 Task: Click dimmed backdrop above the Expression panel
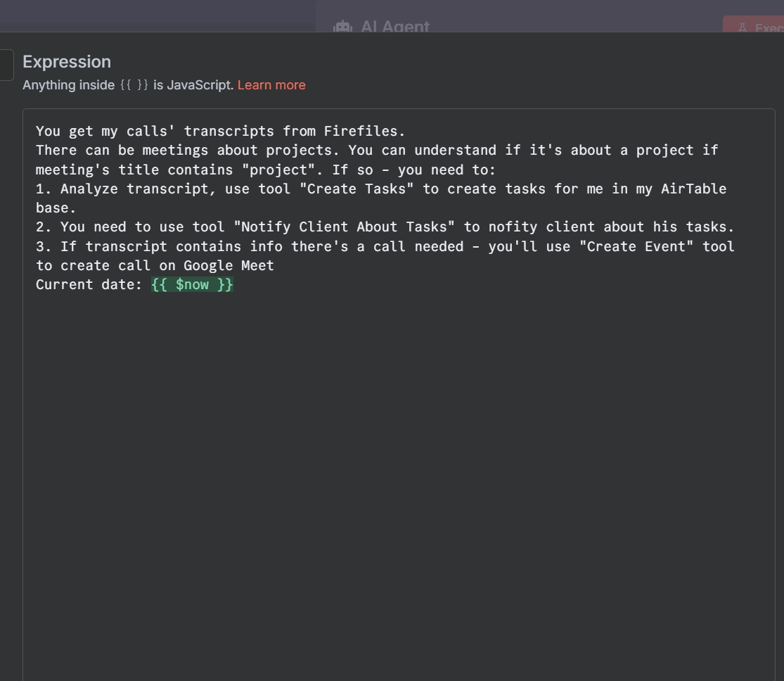[155, 14]
